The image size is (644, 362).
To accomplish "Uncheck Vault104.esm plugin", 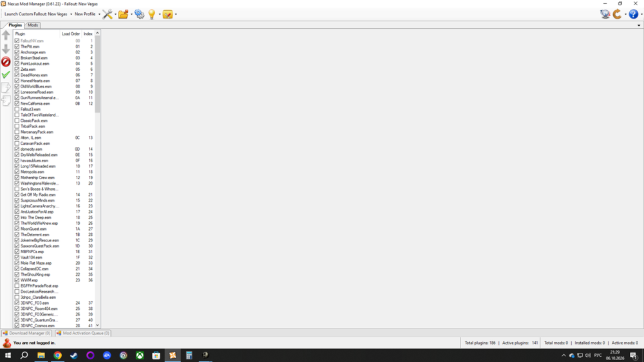I will click(17, 257).
